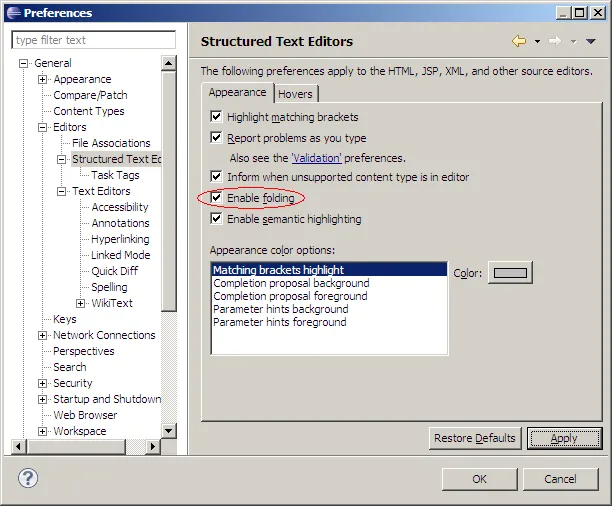Viewport: 612px width, 506px height.
Task: Confirm with the OK button
Action: [480, 479]
